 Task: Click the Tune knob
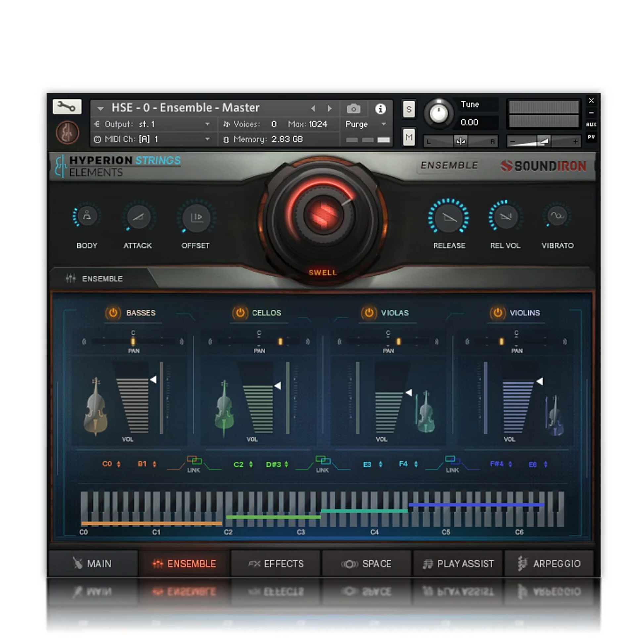(439, 114)
